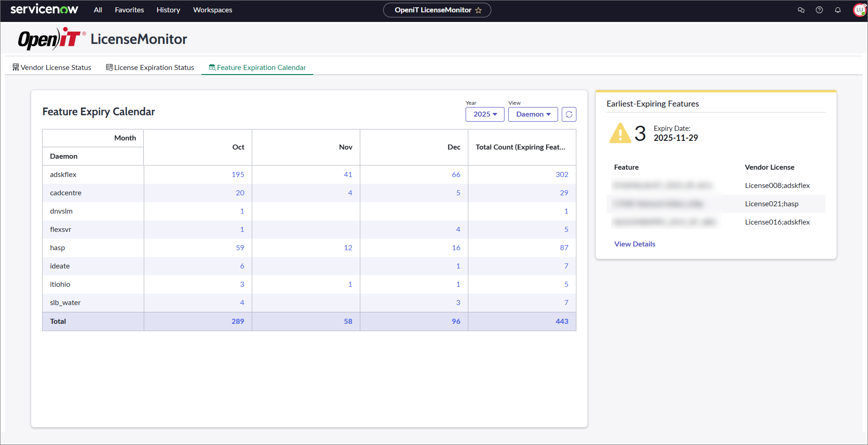This screenshot has height=445, width=868.
Task: Click the OpeniT LicenseMonitor title pill
Action: point(437,10)
